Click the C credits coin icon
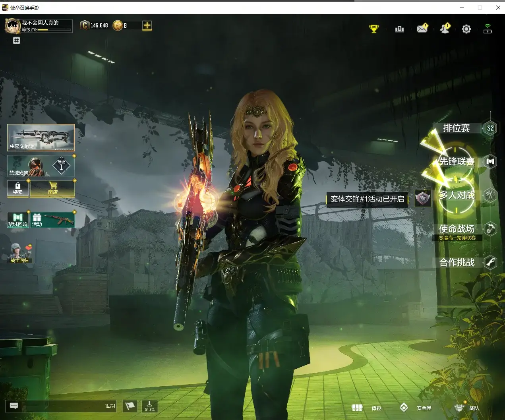Screen dimensions: 505x420 click(x=85, y=25)
